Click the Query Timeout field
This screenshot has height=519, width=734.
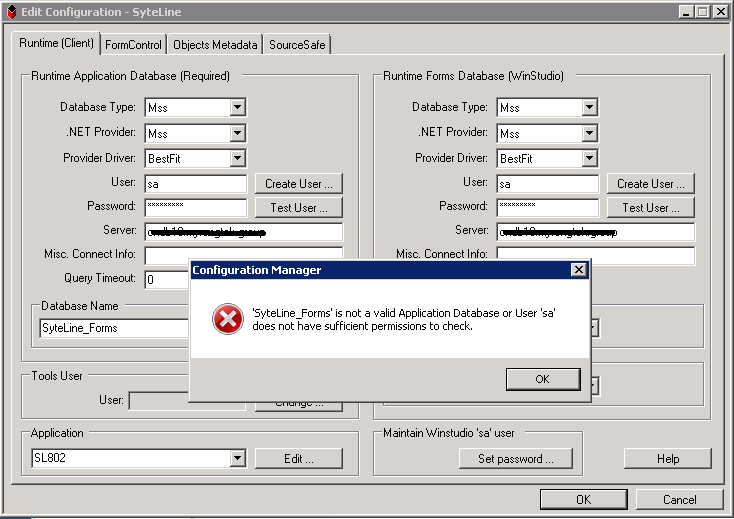[167, 280]
